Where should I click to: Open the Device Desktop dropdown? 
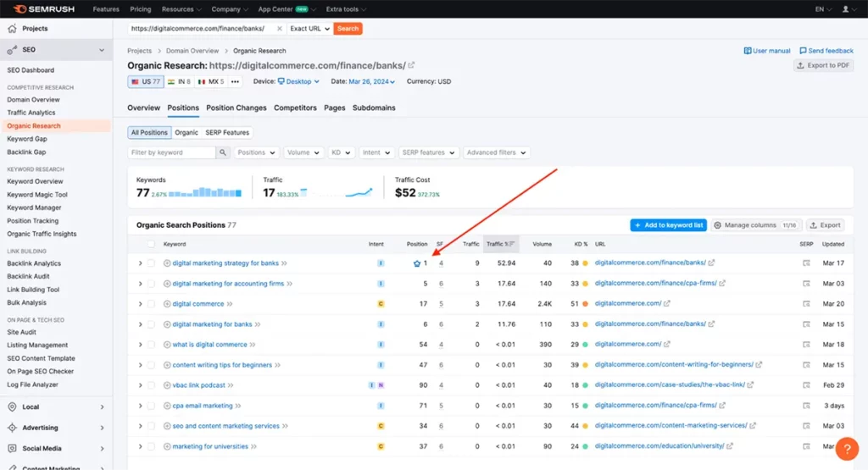(299, 81)
